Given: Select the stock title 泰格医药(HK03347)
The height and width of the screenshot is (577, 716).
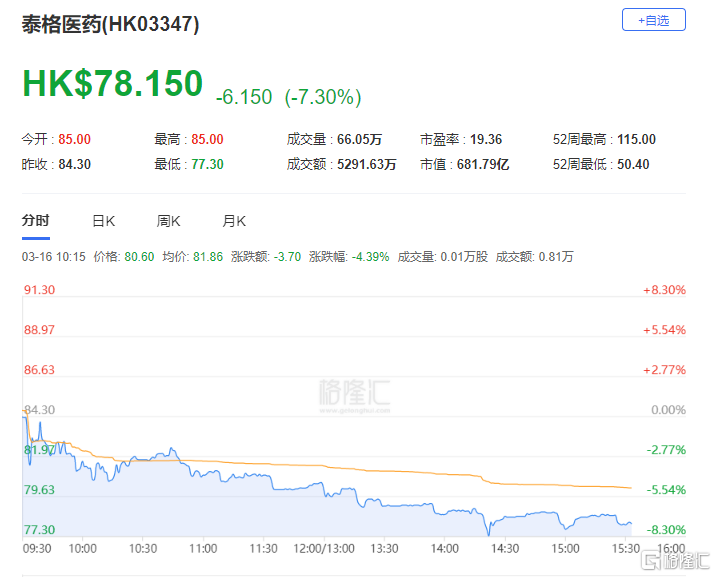Looking at the screenshot, I should [111, 24].
